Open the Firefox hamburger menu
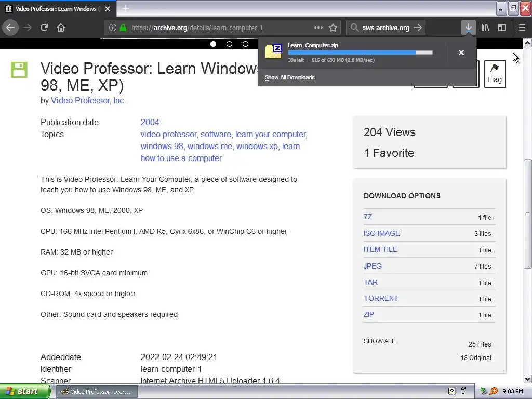Screen dimensions: 532x399 tap(522, 28)
